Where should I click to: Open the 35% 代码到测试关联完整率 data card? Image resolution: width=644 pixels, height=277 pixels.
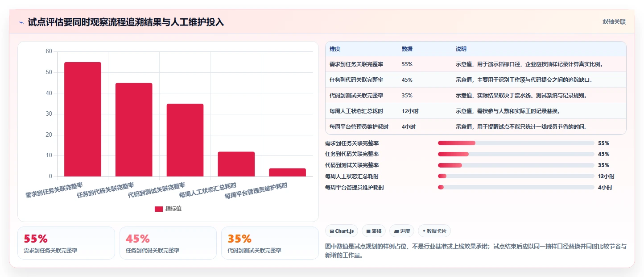click(x=270, y=243)
